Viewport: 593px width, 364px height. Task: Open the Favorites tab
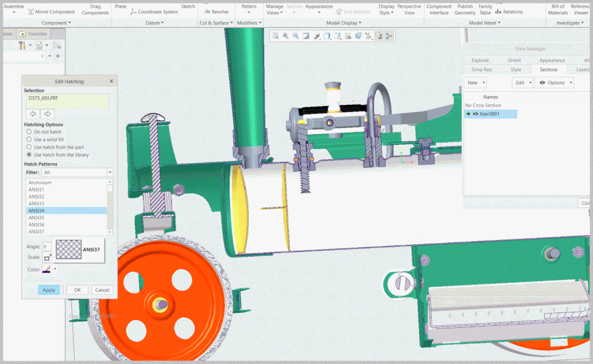coord(33,34)
